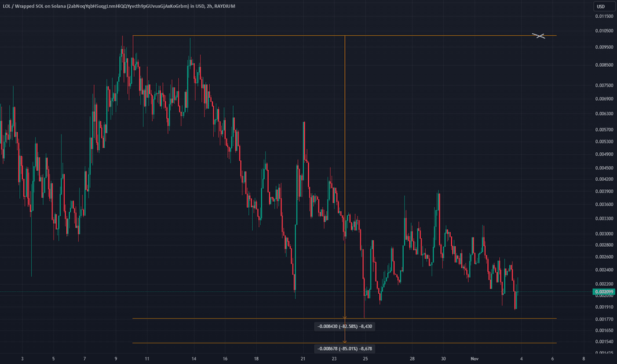This screenshot has height=364, width=617.
Task: Click the 0.004500 price axis label
Action: coord(604,168)
